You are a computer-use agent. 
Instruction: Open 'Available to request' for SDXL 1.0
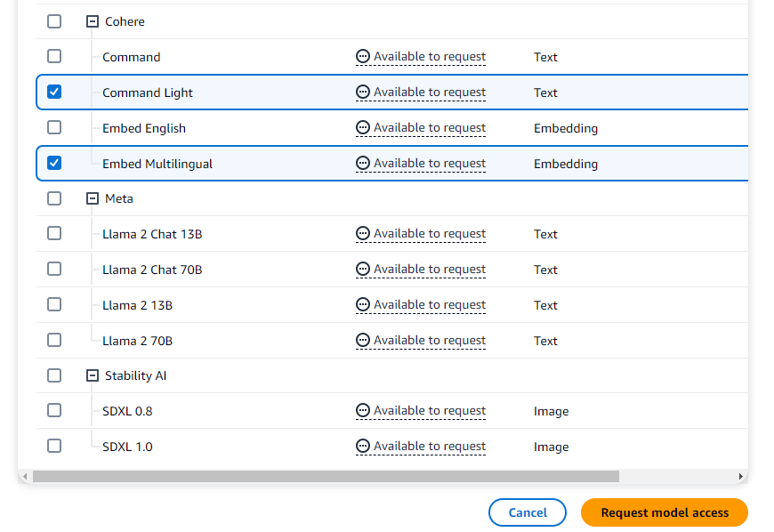point(430,447)
